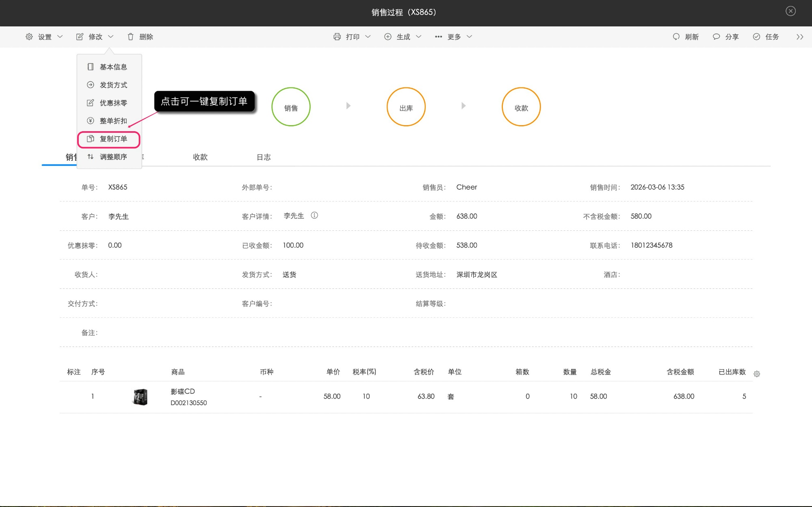
Task: Switch to the 收款 tab
Action: [x=200, y=157]
